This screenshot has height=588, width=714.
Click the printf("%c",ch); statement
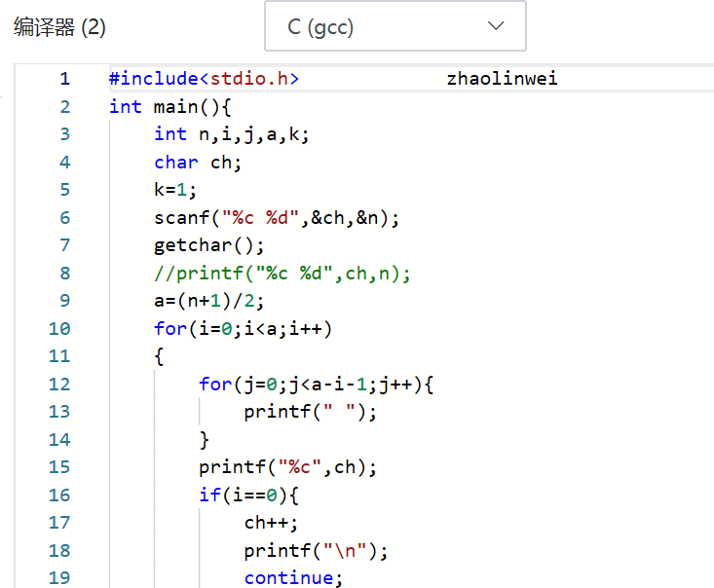pyautogui.click(x=287, y=468)
